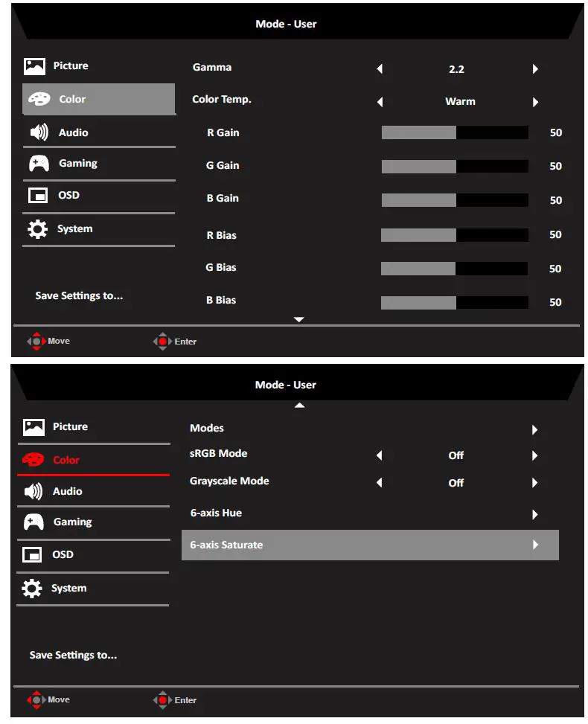Adjust the G Gain slider
This screenshot has width=588, height=724.
coord(455,167)
